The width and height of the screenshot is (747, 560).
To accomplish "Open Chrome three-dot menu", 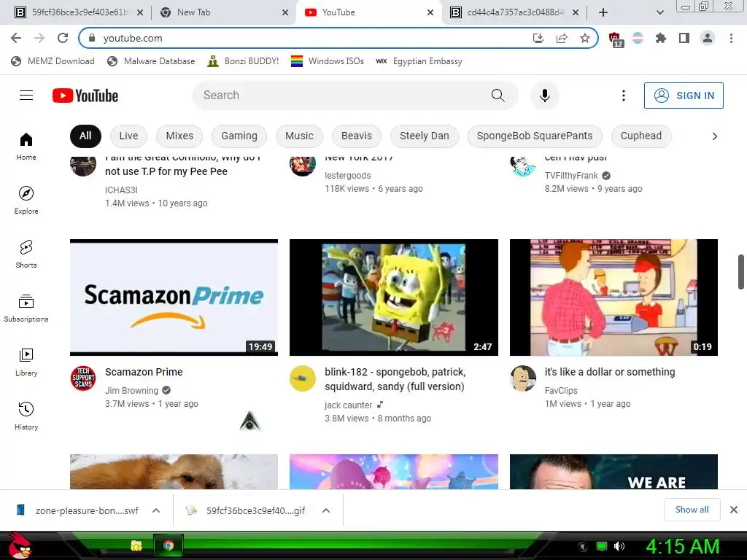I will coord(731,38).
